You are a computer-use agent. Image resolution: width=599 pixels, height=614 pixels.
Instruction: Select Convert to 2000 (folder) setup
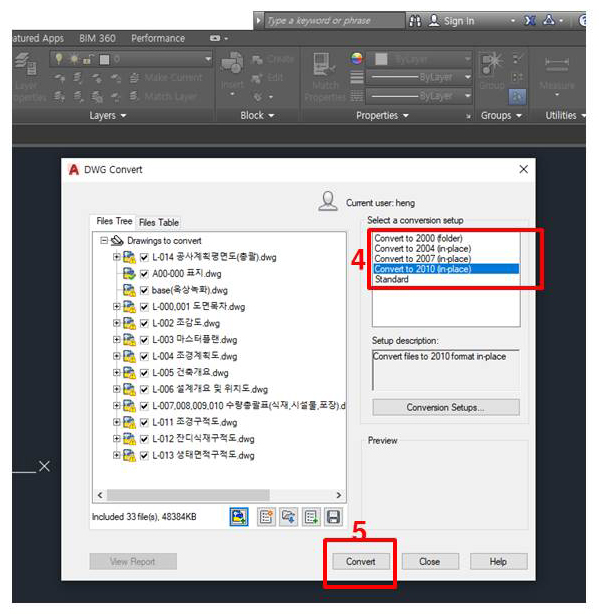point(418,238)
